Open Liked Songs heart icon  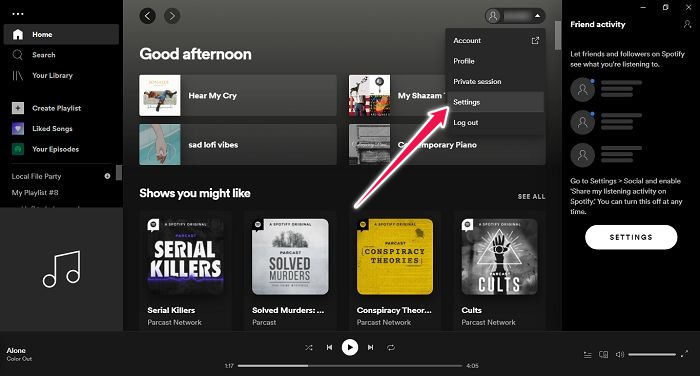pyautogui.click(x=18, y=129)
